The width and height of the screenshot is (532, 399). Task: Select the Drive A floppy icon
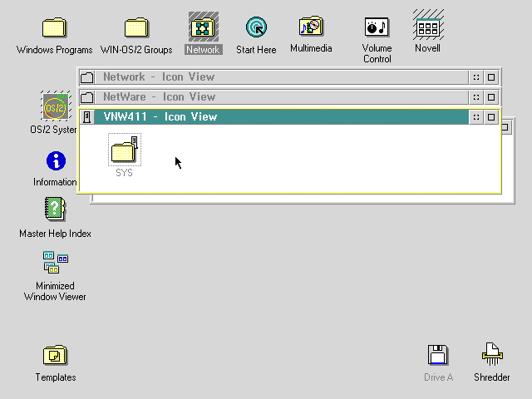(x=438, y=355)
